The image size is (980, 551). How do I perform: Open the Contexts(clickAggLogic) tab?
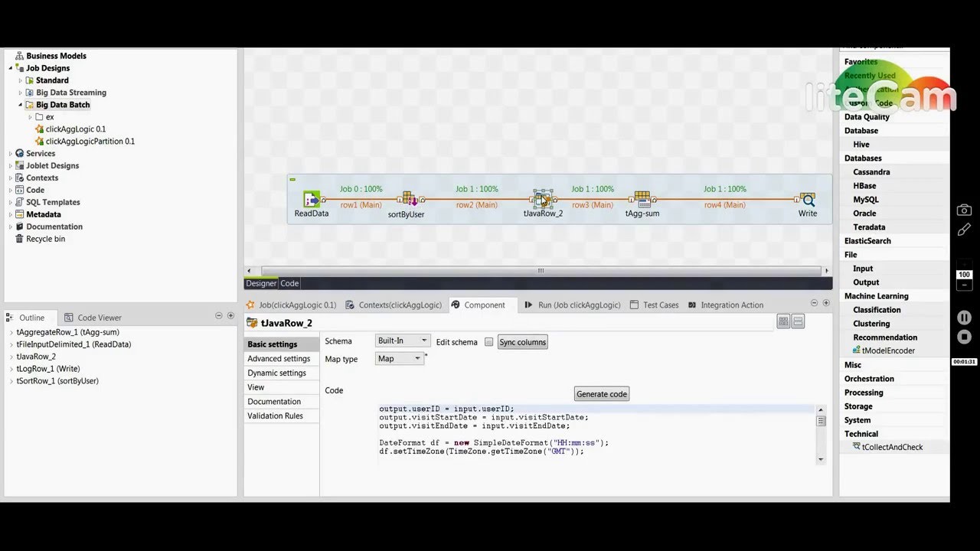pos(394,305)
